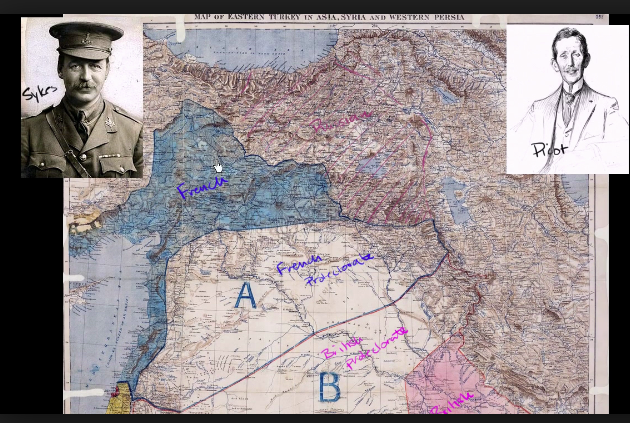Click the large letter A on map
630x423 pixels.
(x=245, y=295)
